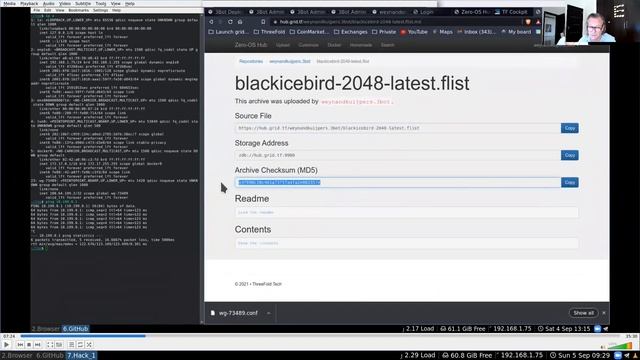
Task: Open the Subtitle menu
Action: (83, 3)
